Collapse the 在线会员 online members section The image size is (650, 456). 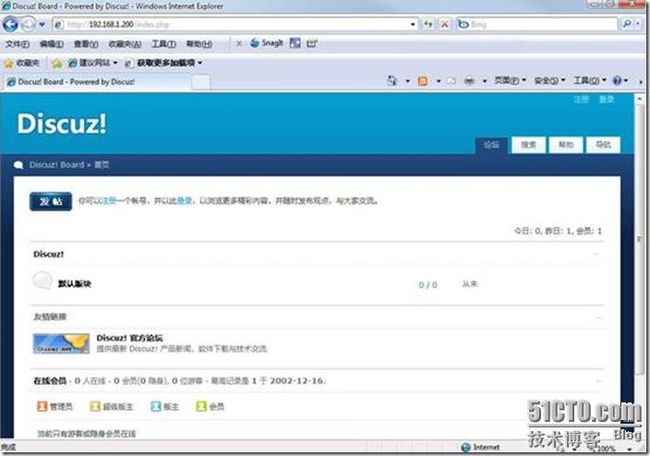599,381
